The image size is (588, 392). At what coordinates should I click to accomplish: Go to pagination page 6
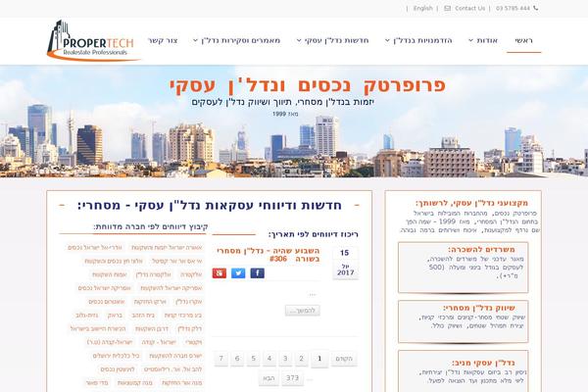(x=237, y=359)
